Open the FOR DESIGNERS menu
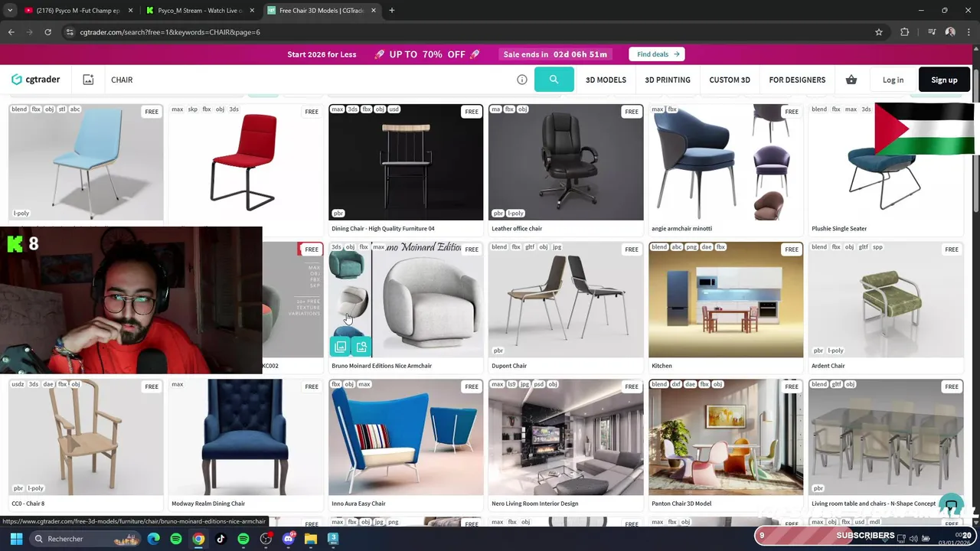This screenshot has width=980, height=551. tap(797, 80)
